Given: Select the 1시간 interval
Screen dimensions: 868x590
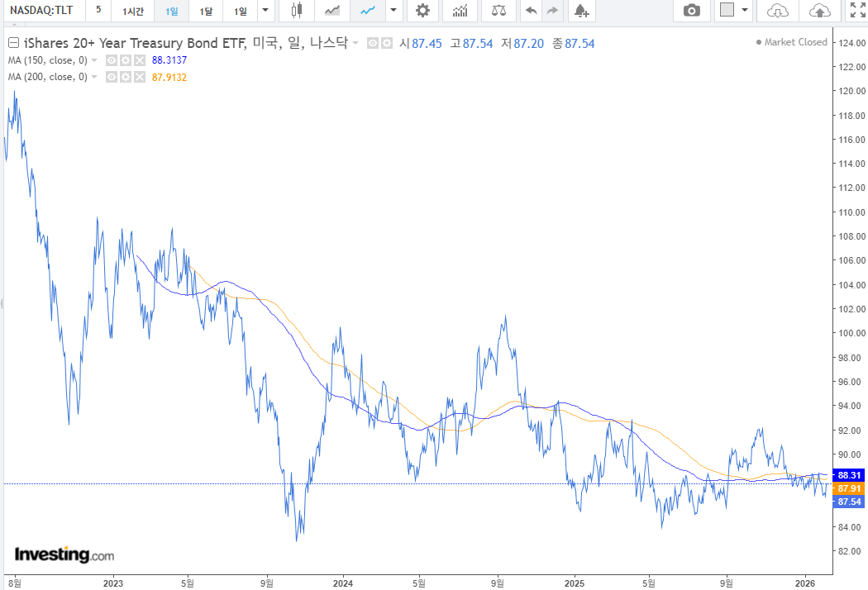Looking at the screenshot, I should click(x=133, y=11).
